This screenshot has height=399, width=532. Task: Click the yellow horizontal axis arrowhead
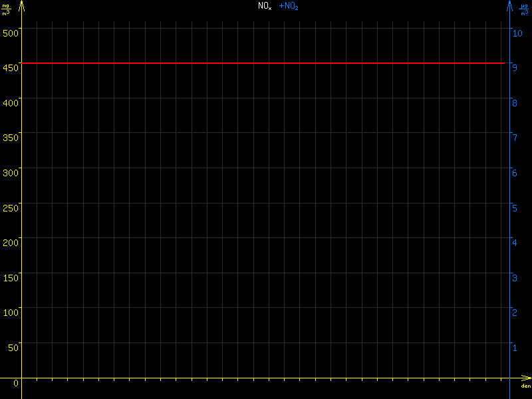526,378
